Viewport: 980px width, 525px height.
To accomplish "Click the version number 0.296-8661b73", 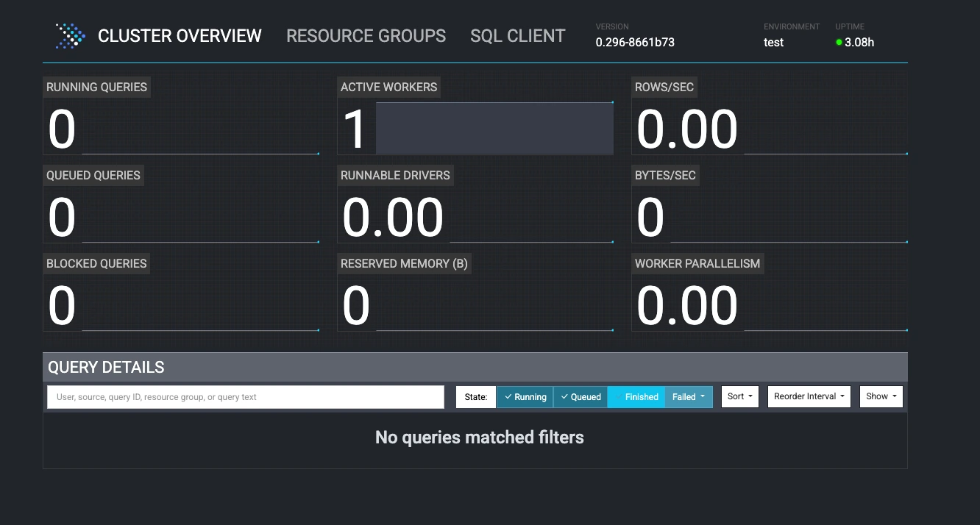I will 635,43.
